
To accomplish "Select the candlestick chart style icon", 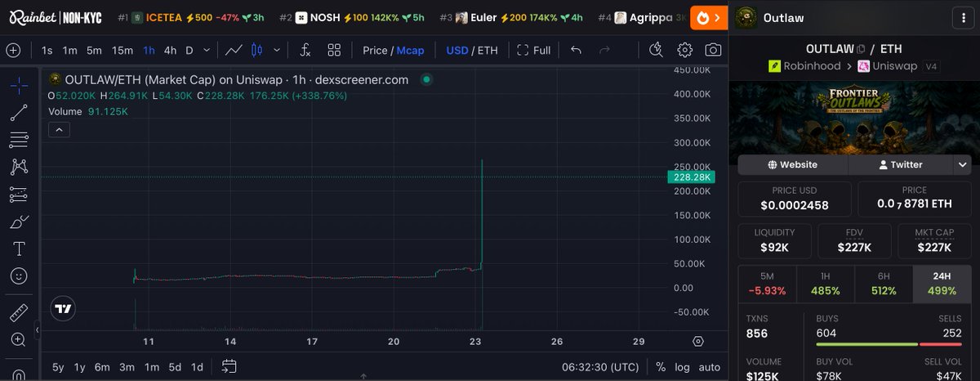I will point(256,50).
